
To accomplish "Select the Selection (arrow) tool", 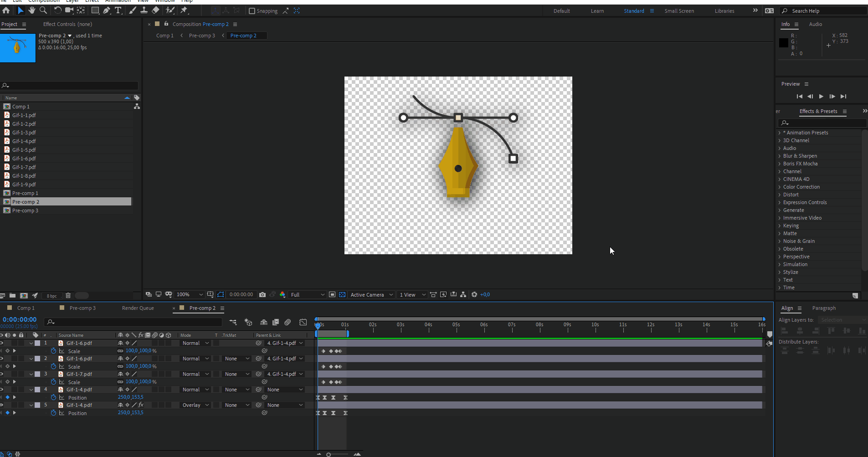I will click(x=21, y=10).
